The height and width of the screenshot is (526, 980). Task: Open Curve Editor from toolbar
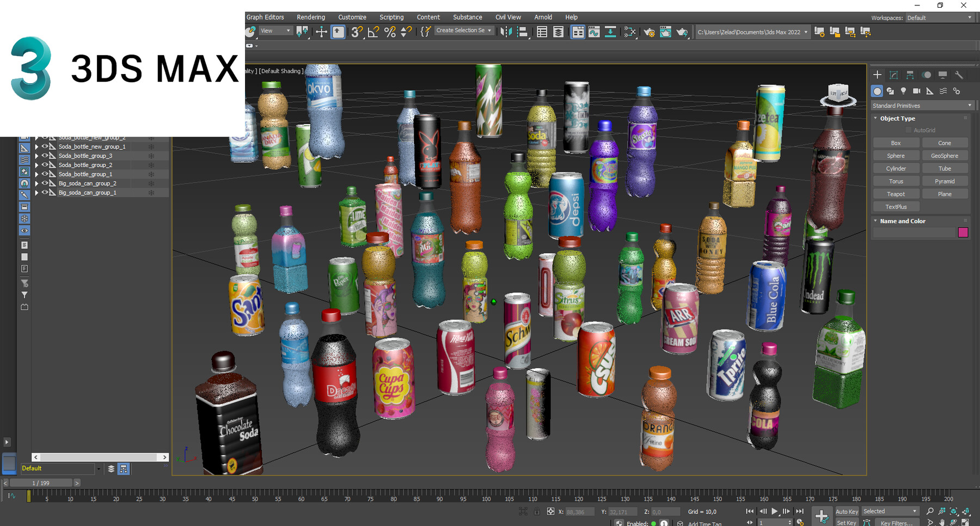point(594,32)
